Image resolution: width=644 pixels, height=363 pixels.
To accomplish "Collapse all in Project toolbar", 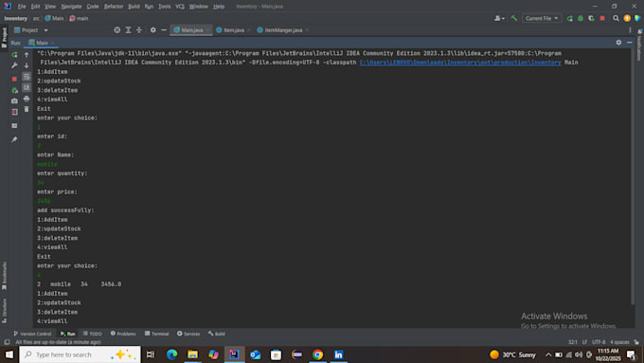I will click(139, 30).
